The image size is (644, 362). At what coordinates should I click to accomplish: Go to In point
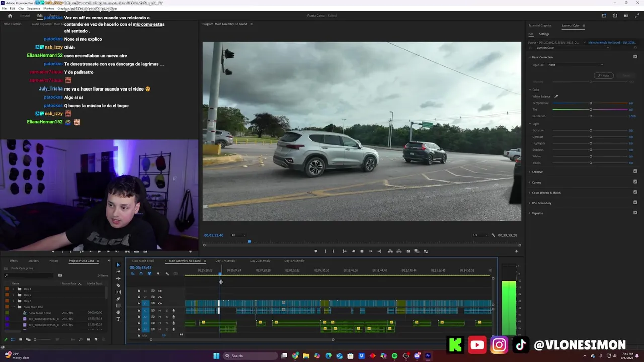click(345, 251)
